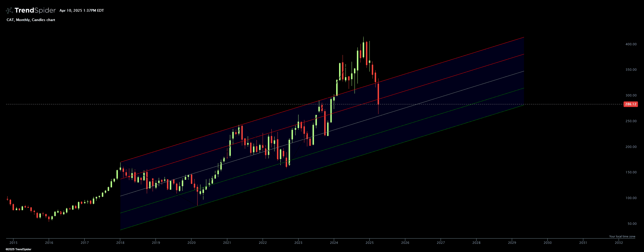This screenshot has height=252, width=644.
Task: Click the 2029 label on time axis
Action: tap(512, 243)
